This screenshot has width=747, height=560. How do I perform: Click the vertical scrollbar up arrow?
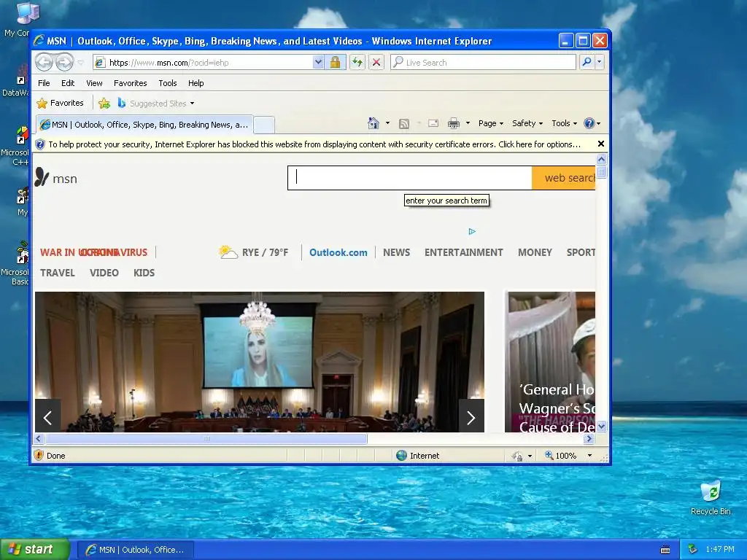tap(601, 160)
